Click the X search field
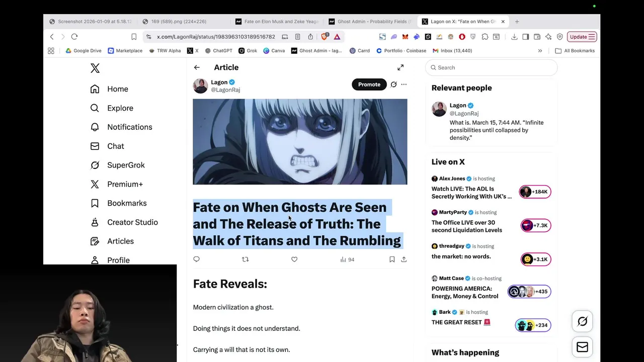Screen dimensions: 644x362 coord(492,67)
